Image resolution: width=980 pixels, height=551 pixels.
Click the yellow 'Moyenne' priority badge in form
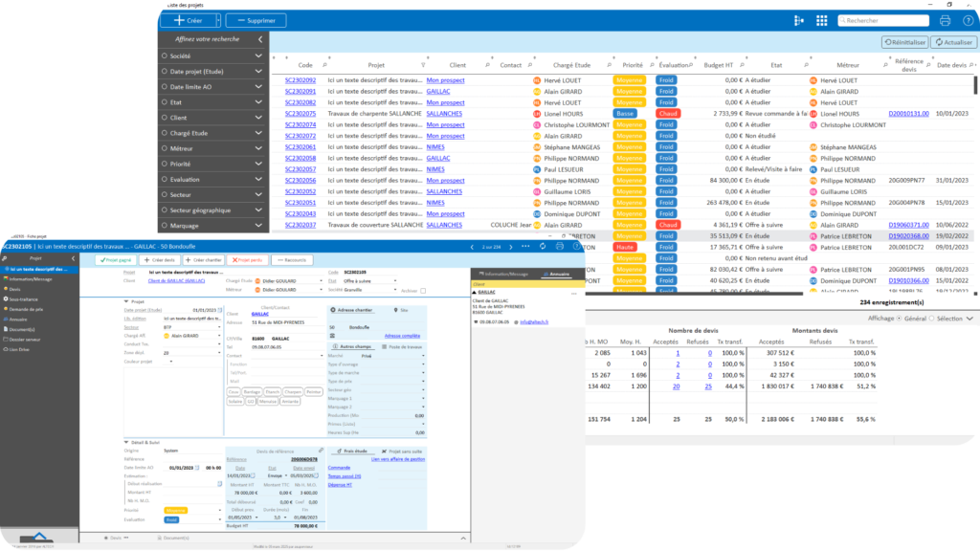pyautogui.click(x=175, y=510)
